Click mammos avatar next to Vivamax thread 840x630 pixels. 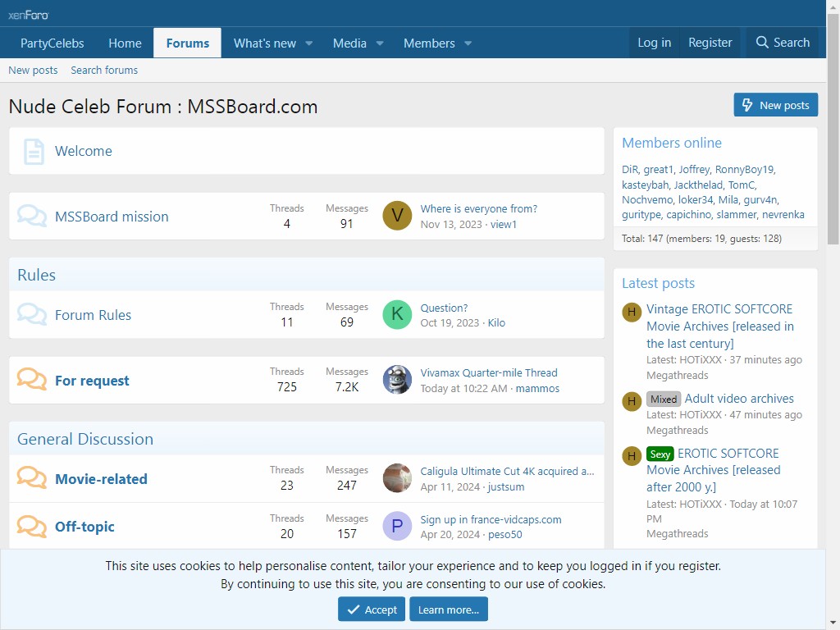[x=397, y=380]
